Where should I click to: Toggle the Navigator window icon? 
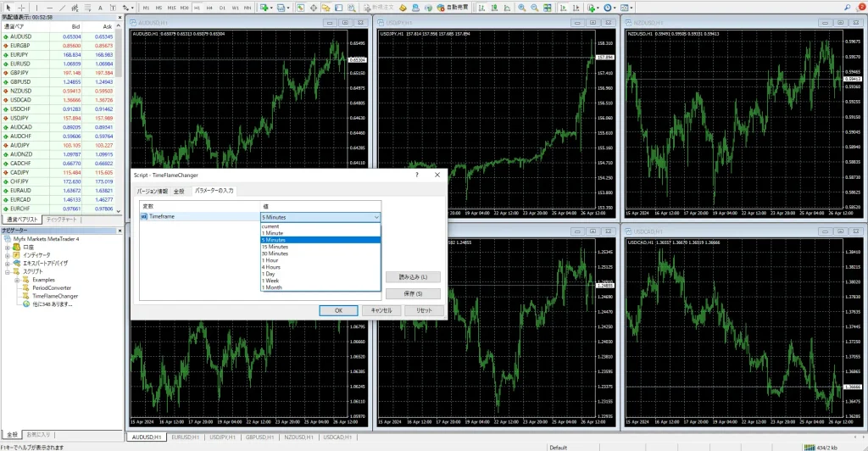coord(326,8)
